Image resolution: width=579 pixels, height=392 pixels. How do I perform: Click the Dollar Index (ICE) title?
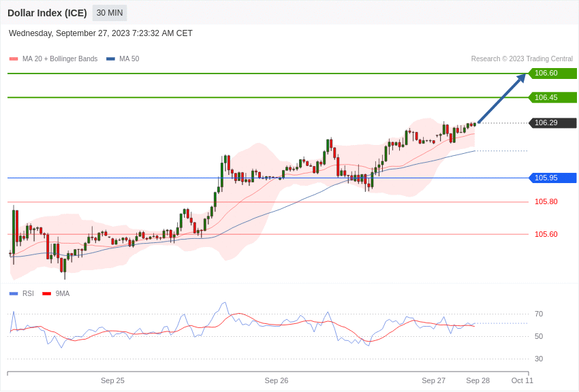coord(47,13)
